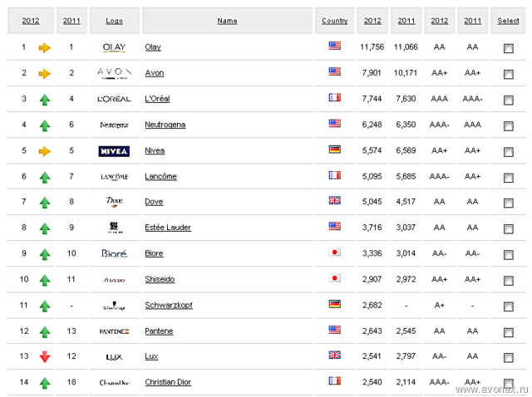Check the Select box for Nivea
Viewport: 532px width, 397px height.
[x=508, y=152]
